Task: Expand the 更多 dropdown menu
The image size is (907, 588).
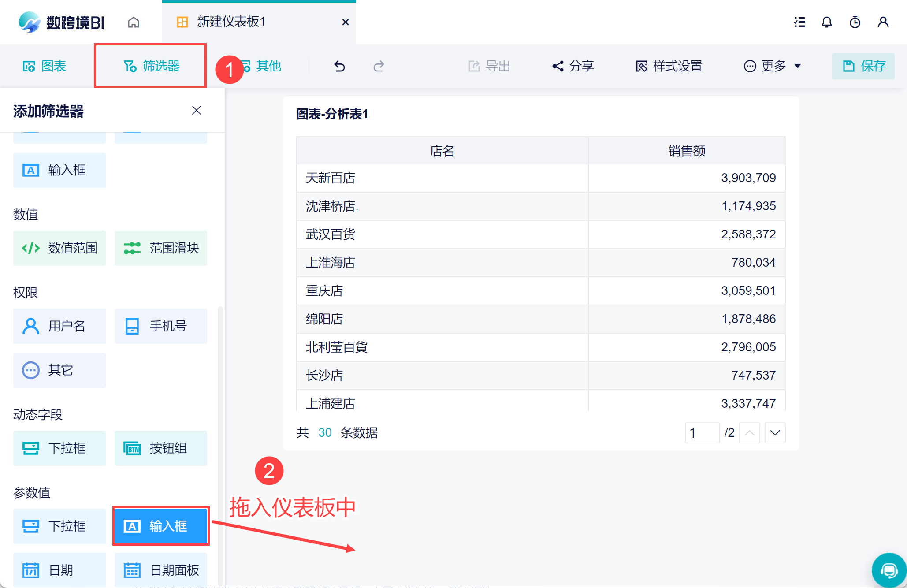Action: coord(772,66)
